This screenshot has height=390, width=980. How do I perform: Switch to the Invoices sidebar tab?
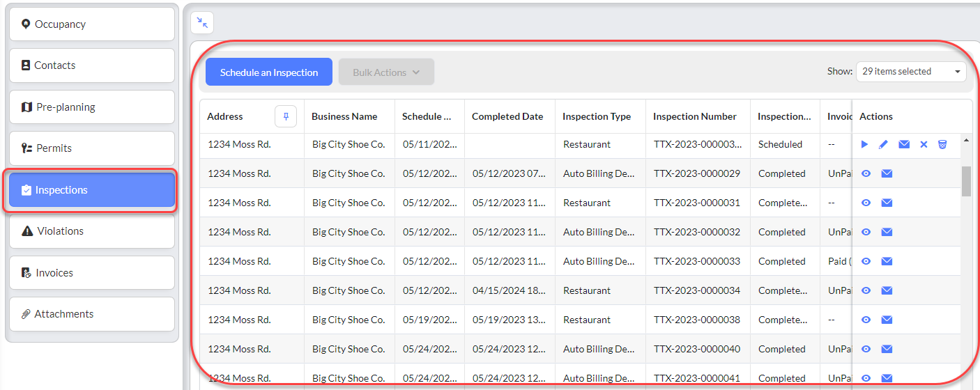tap(92, 272)
